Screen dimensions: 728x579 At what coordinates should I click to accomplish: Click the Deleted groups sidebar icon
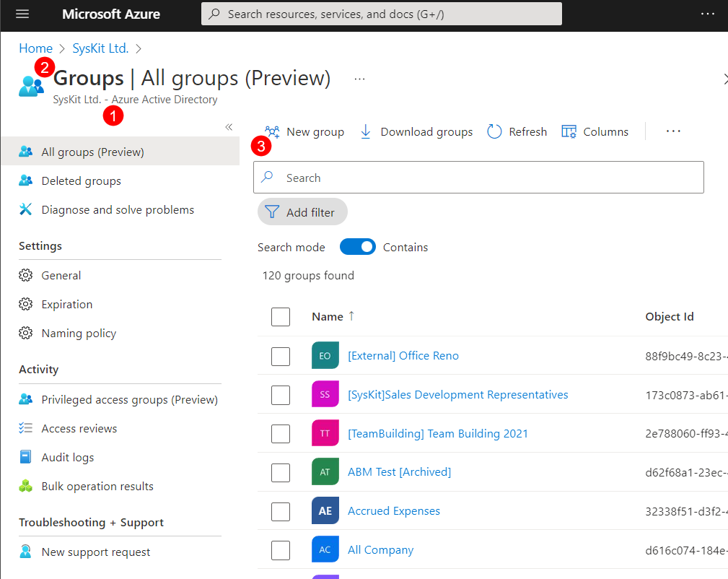pos(24,180)
